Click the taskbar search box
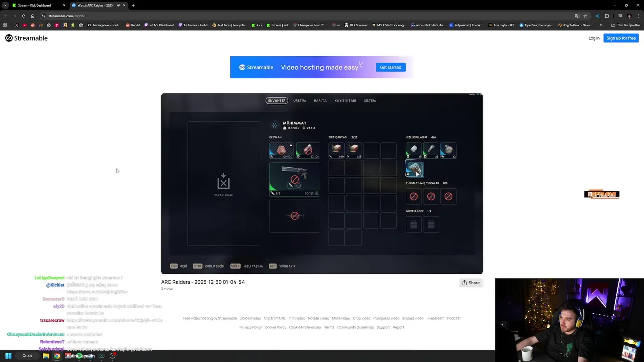This screenshot has width=644, height=362. pyautogui.click(x=28, y=356)
